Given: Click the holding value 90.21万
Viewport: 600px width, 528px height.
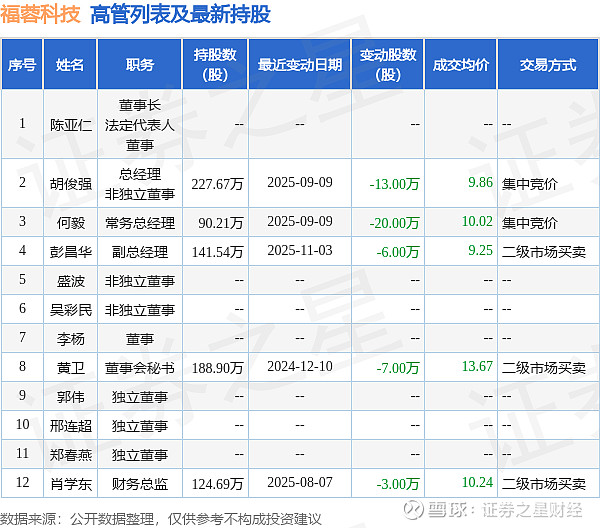Looking at the screenshot, I should click(x=221, y=223).
